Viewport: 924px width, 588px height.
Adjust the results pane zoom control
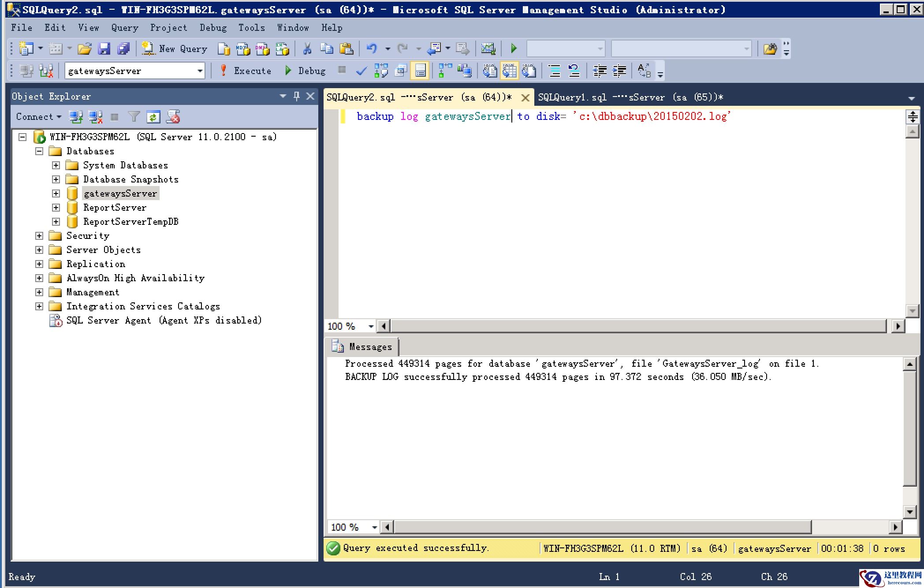coord(353,527)
